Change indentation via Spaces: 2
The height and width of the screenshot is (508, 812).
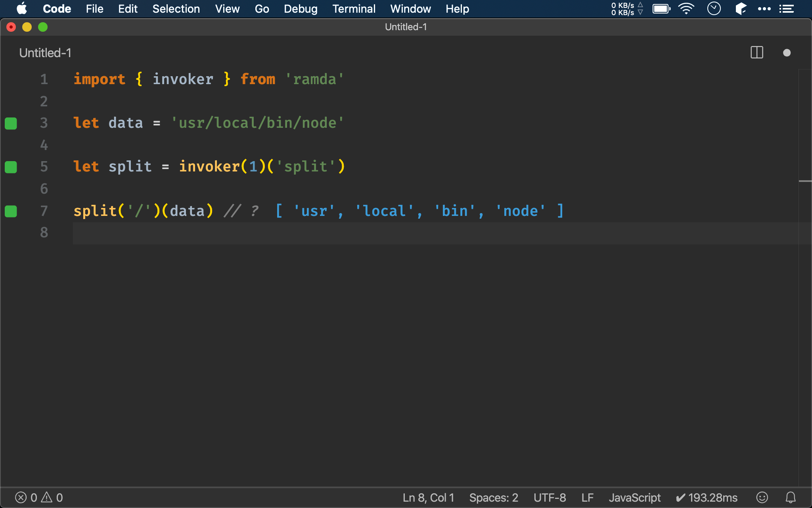point(494,498)
